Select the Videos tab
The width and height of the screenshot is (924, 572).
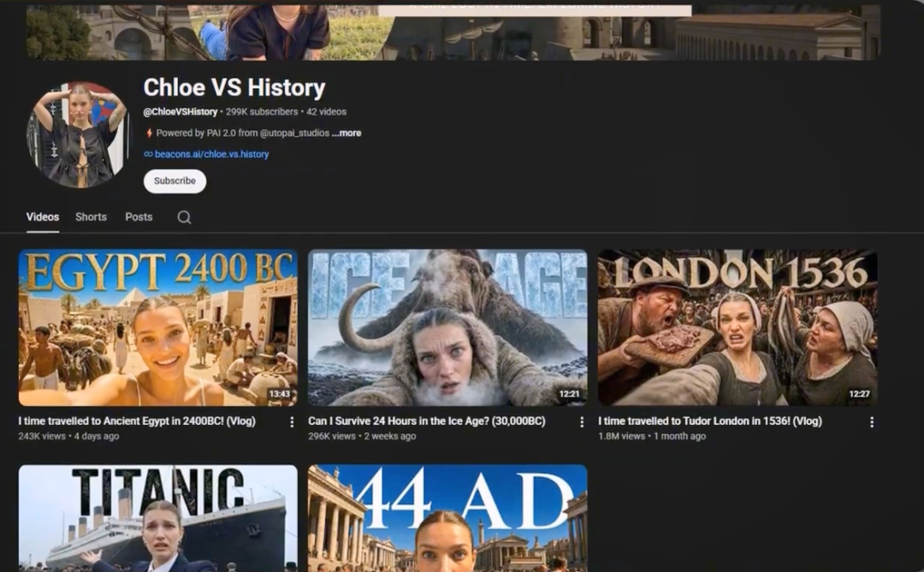pos(43,217)
